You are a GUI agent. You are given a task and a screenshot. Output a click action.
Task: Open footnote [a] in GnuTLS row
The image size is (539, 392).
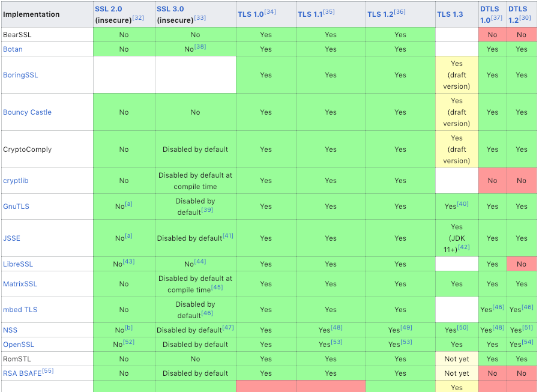coord(128,204)
